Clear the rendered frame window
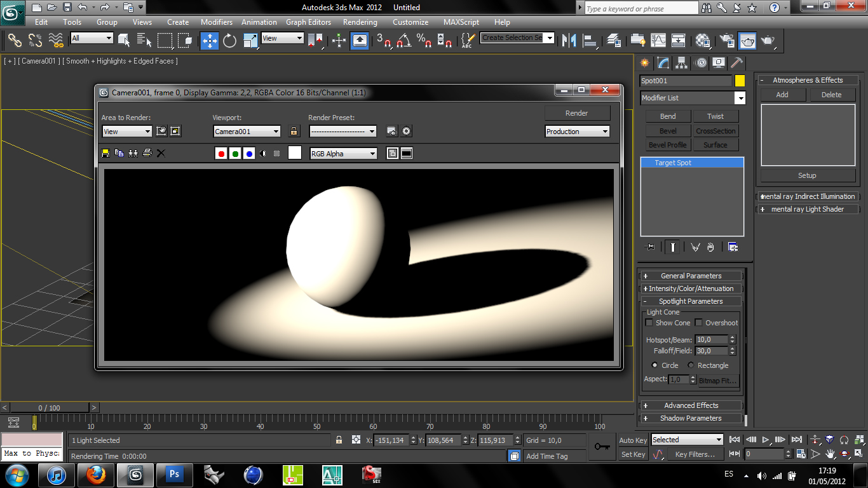Image resolution: width=868 pixels, height=488 pixels. point(161,153)
